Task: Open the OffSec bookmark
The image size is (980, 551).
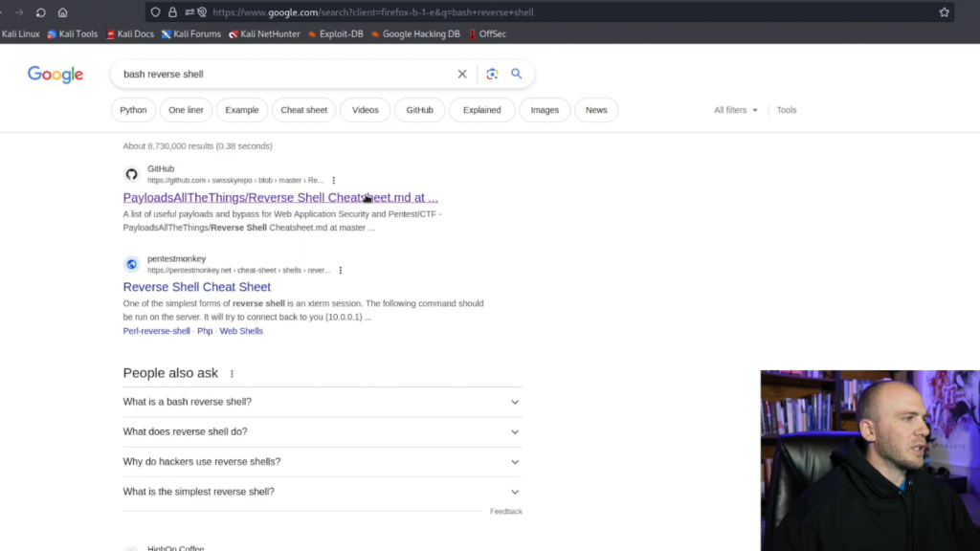Action: coord(487,33)
